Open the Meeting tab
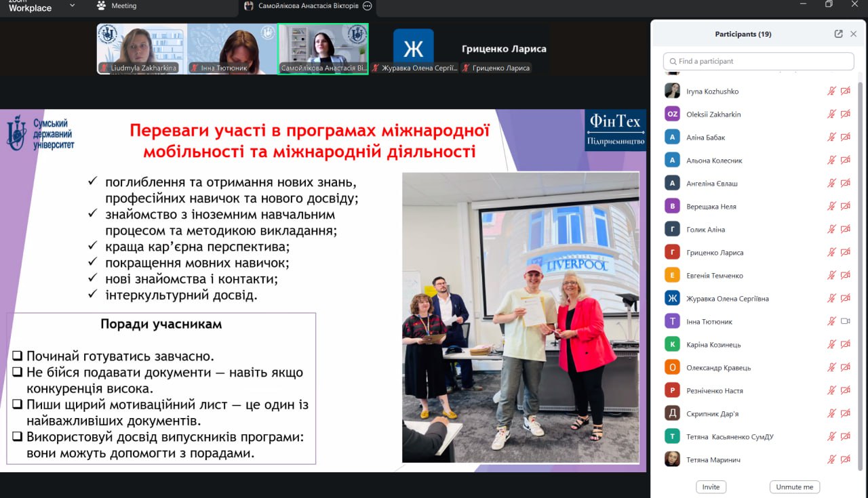868x498 pixels. point(123,6)
